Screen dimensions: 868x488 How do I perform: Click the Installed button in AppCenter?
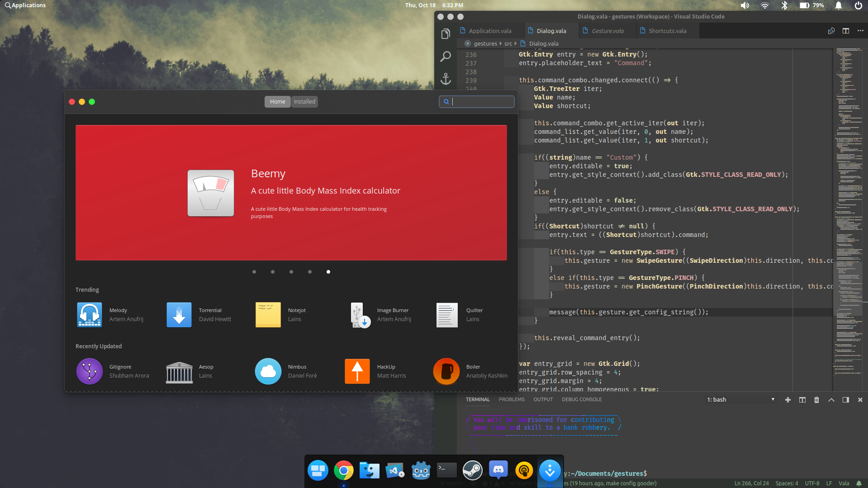pos(304,102)
